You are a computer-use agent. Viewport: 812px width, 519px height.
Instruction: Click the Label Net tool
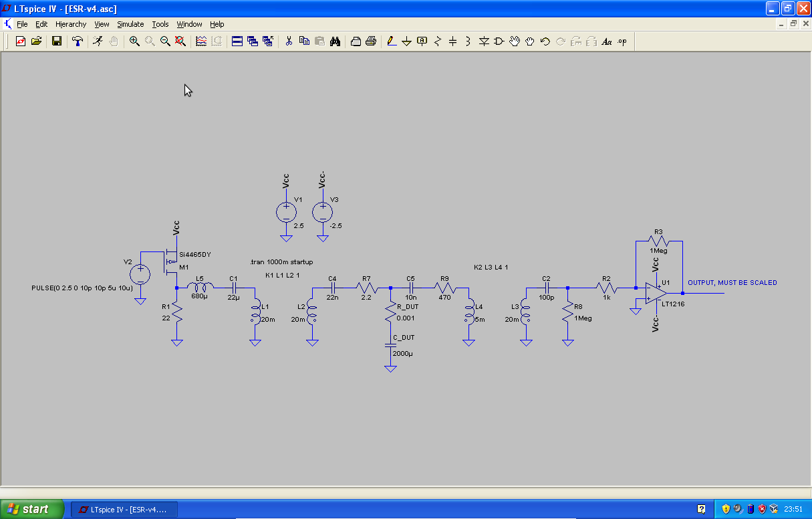(x=422, y=41)
